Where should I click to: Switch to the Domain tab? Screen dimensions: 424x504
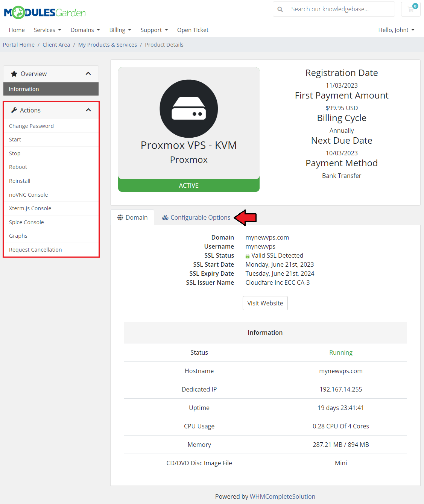[132, 217]
